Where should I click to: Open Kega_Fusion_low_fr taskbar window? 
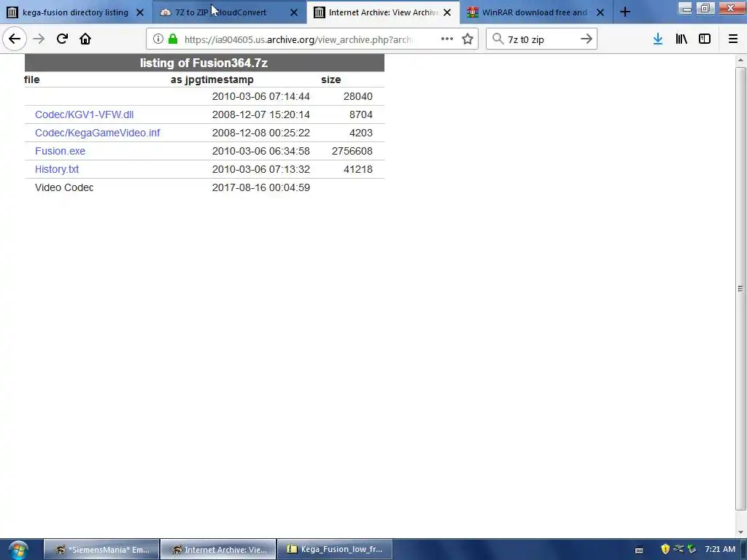coord(335,550)
